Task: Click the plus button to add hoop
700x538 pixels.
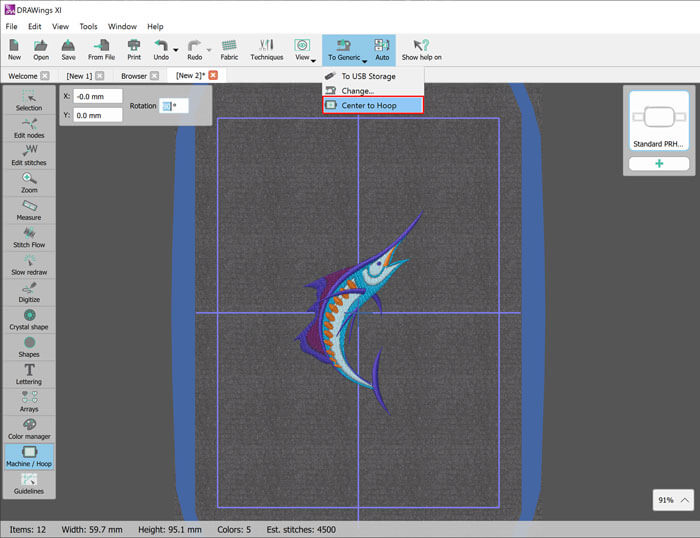Action: (659, 164)
